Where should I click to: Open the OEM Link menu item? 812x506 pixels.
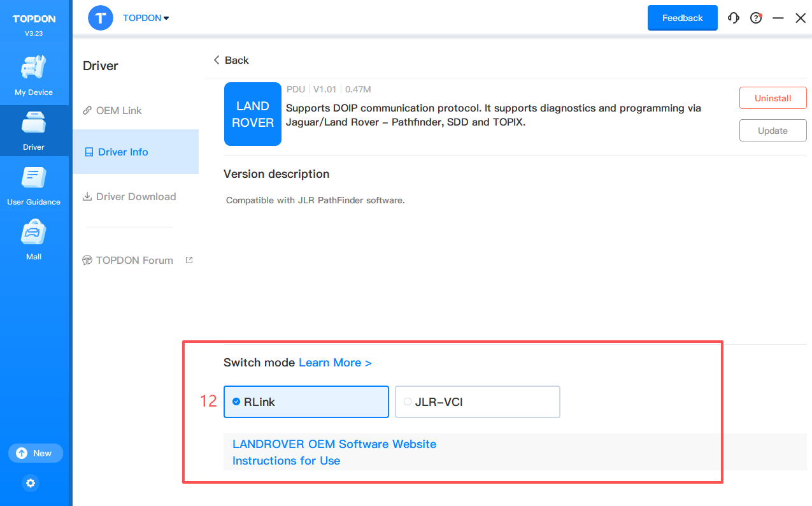click(x=118, y=110)
